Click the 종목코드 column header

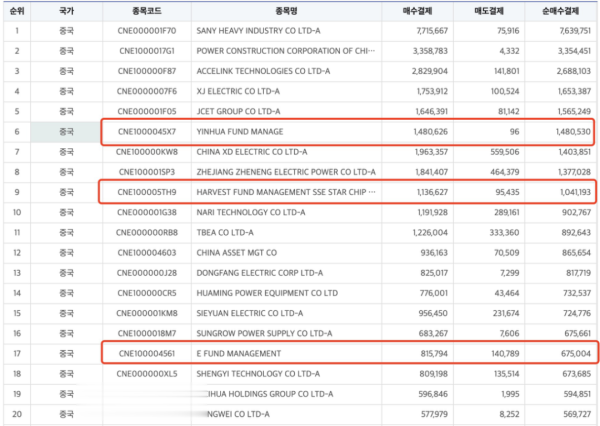tap(147, 11)
